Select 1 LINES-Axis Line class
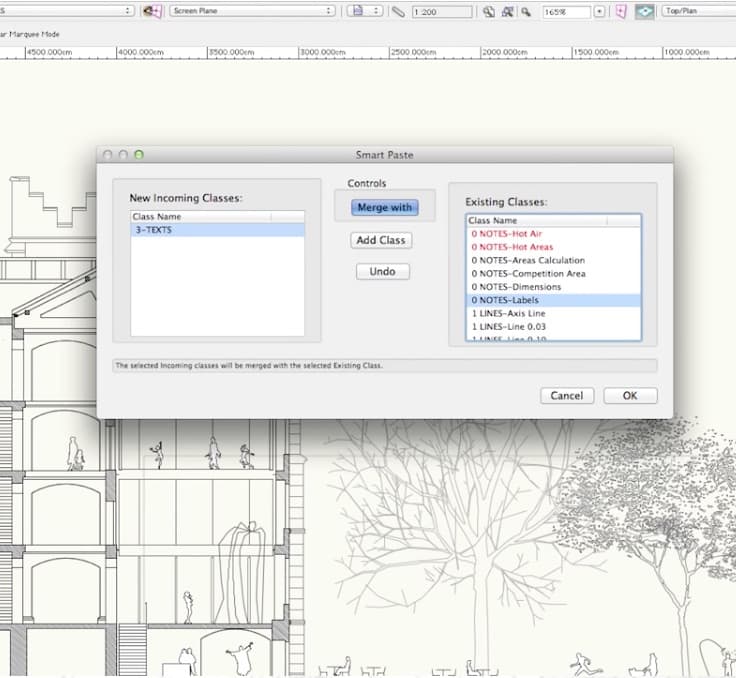 coord(553,313)
